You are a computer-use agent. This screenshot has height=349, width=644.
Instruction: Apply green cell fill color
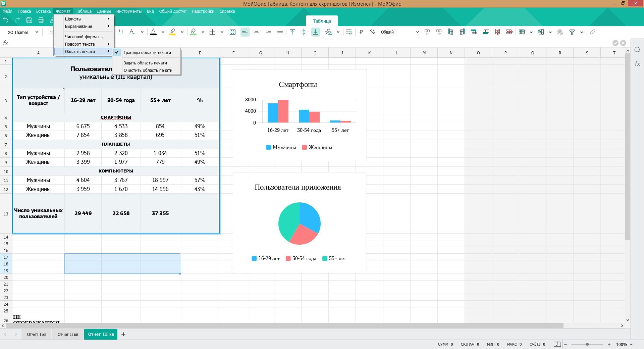[193, 32]
